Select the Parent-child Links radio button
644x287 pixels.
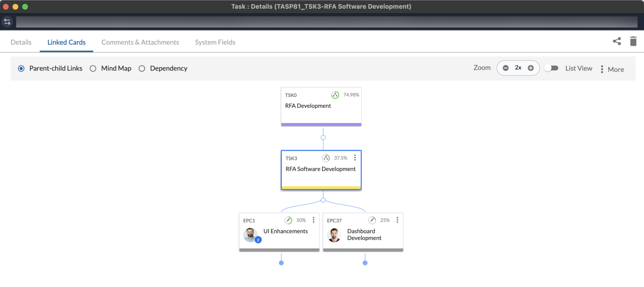pos(21,68)
